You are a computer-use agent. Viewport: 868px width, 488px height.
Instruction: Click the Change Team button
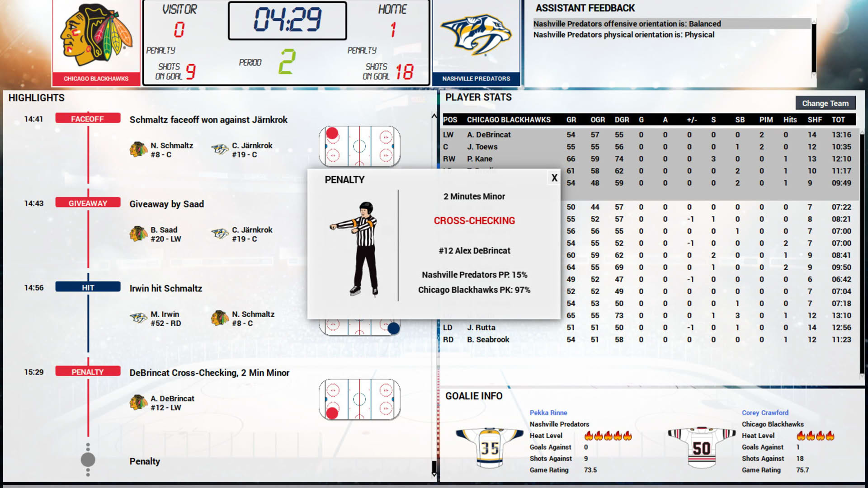[825, 103]
